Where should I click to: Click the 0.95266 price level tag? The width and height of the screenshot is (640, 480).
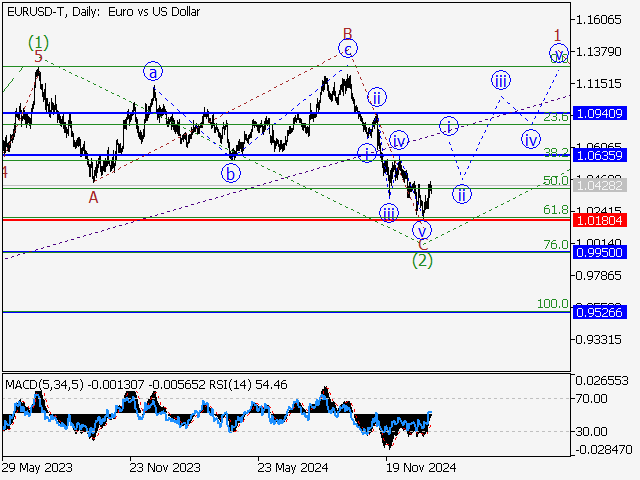tap(600, 313)
